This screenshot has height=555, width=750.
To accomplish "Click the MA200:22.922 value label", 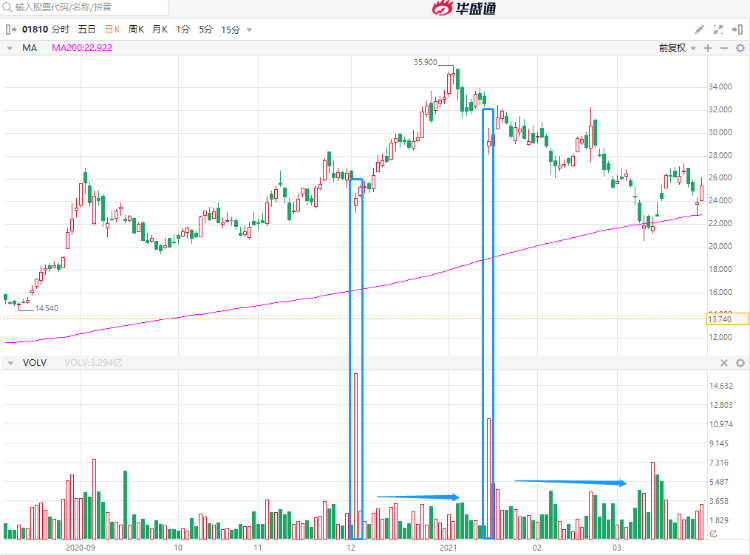I will [82, 48].
